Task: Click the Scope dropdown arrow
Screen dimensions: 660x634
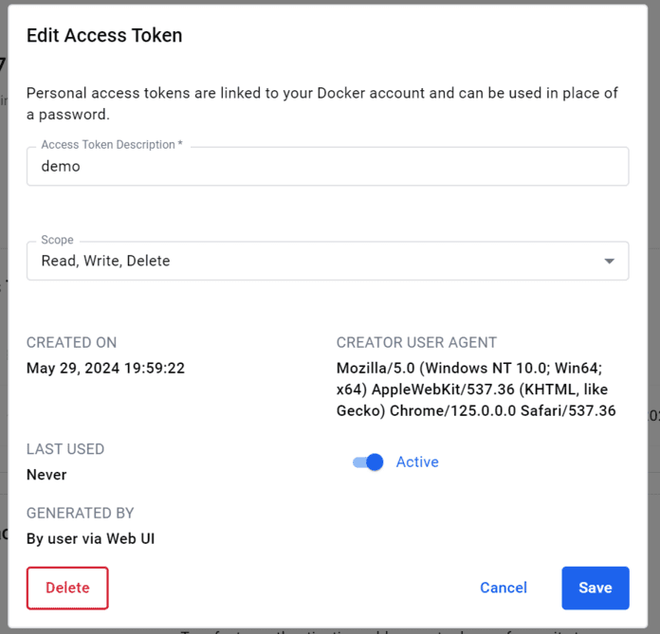Action: pyautogui.click(x=609, y=262)
